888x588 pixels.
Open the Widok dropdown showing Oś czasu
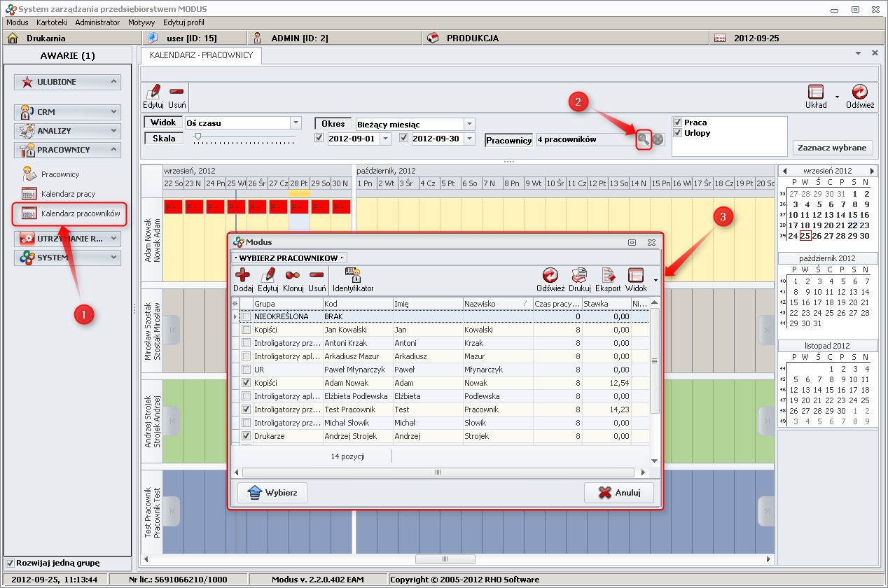(296, 123)
